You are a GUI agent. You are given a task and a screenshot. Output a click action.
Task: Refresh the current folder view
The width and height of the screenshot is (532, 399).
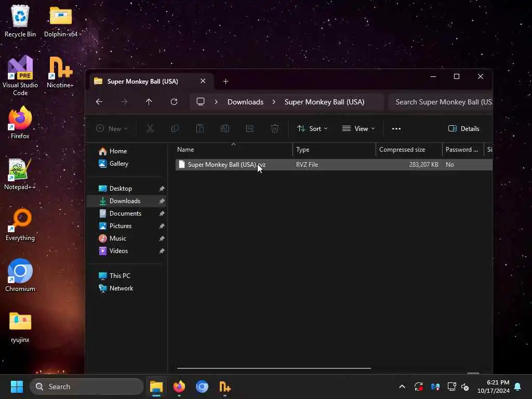[x=174, y=102]
